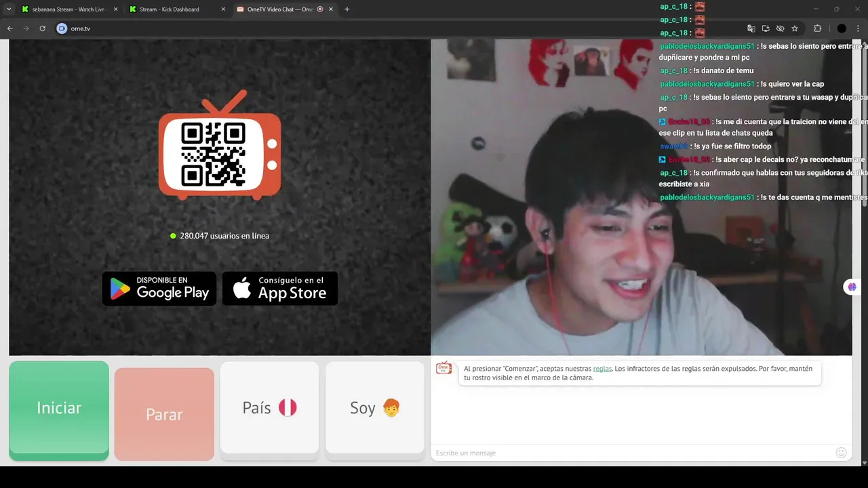Click the QR code TV logo
868x488 pixels.
220,145
